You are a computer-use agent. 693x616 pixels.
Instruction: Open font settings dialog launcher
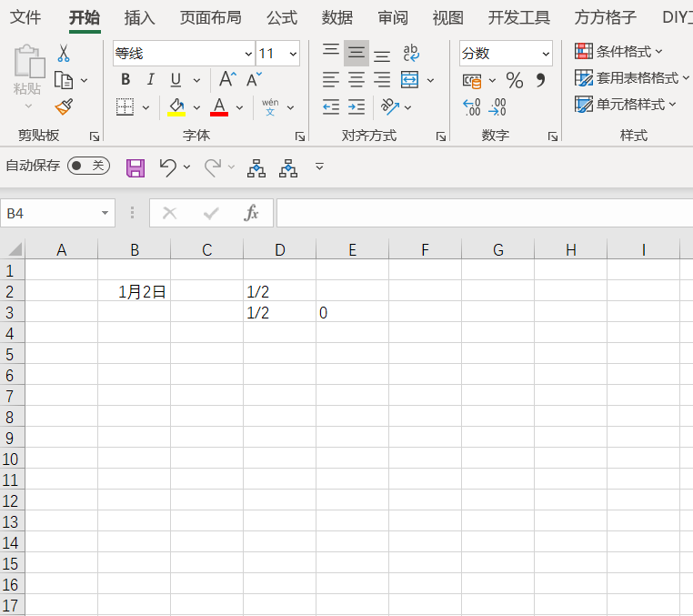click(300, 136)
